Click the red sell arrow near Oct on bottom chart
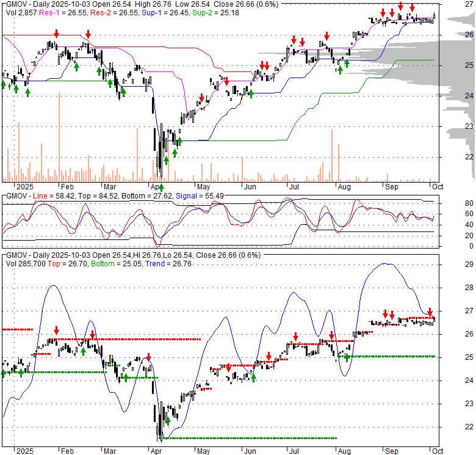 (x=430, y=312)
